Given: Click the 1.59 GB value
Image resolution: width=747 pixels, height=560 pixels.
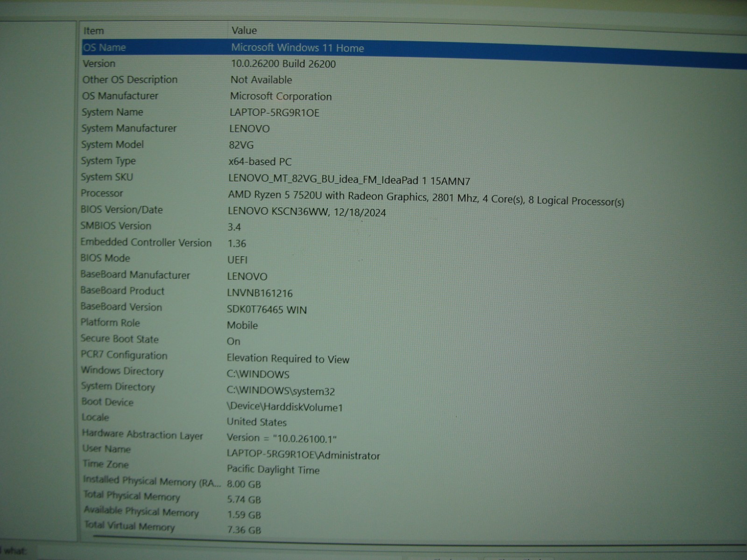Looking at the screenshot, I should [x=244, y=515].
